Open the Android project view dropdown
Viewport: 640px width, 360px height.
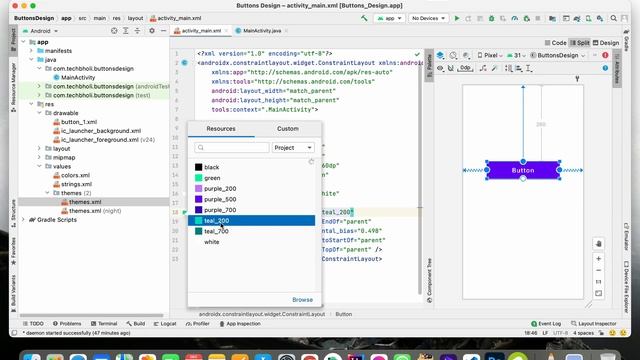click(40, 31)
